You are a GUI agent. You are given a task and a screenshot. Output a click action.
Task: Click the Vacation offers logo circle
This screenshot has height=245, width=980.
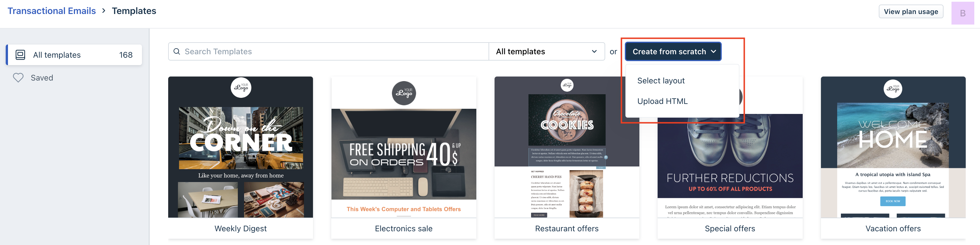point(892,89)
